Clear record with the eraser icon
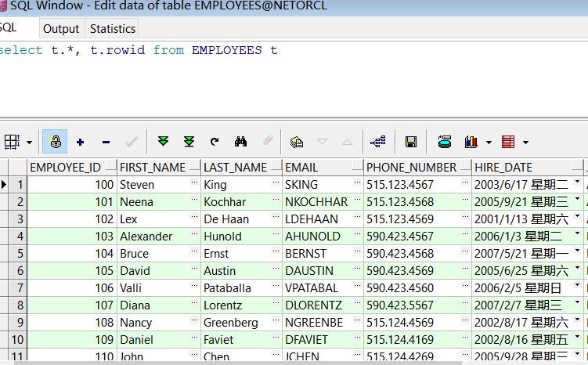This screenshot has width=588, height=365. click(268, 140)
